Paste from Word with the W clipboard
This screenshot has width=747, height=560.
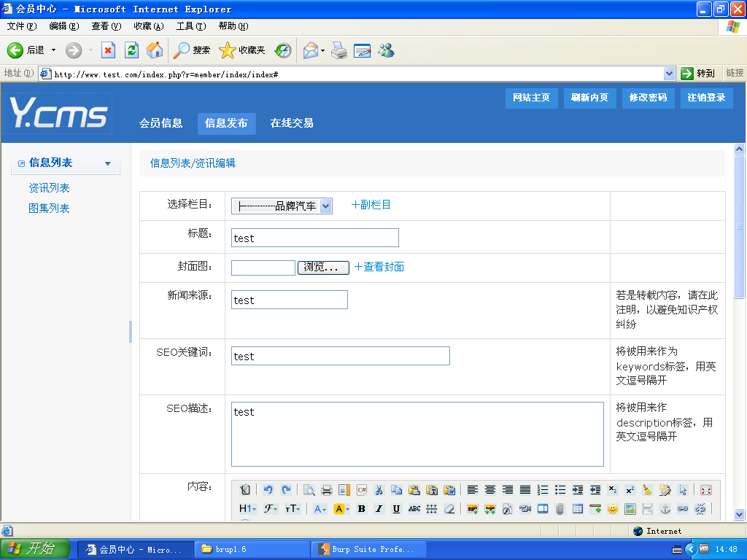tap(449, 489)
